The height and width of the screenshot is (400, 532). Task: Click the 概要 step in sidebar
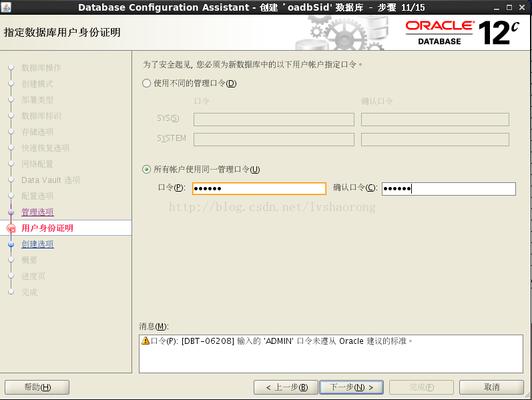pos(29,260)
